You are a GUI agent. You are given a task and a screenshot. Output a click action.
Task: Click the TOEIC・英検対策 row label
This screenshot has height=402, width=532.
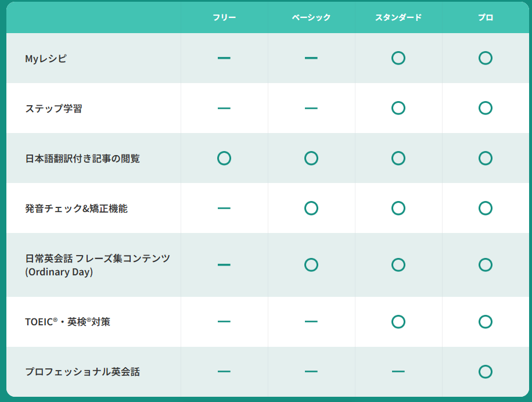[x=67, y=322]
